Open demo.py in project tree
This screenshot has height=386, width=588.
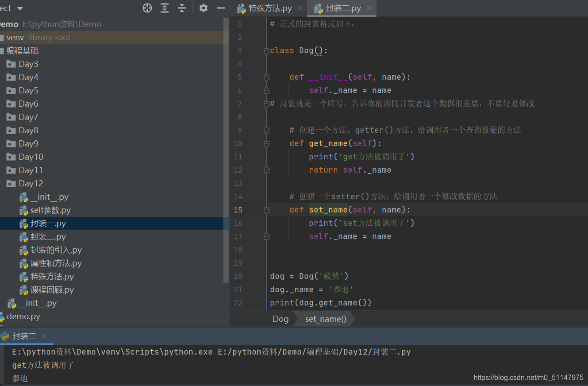coord(23,317)
